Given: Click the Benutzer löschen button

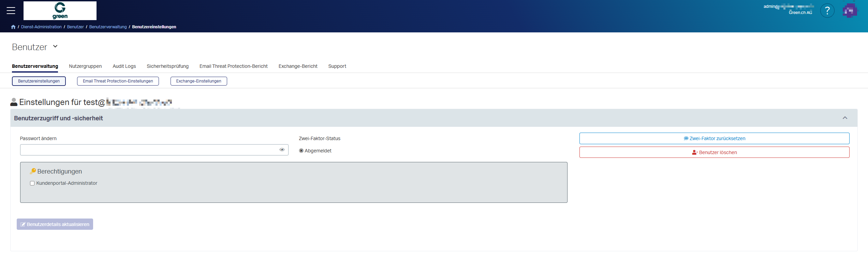Looking at the screenshot, I should [714, 152].
